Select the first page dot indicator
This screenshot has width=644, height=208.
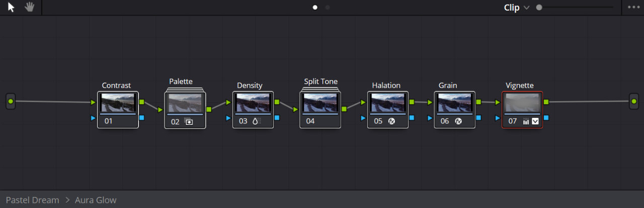click(315, 8)
